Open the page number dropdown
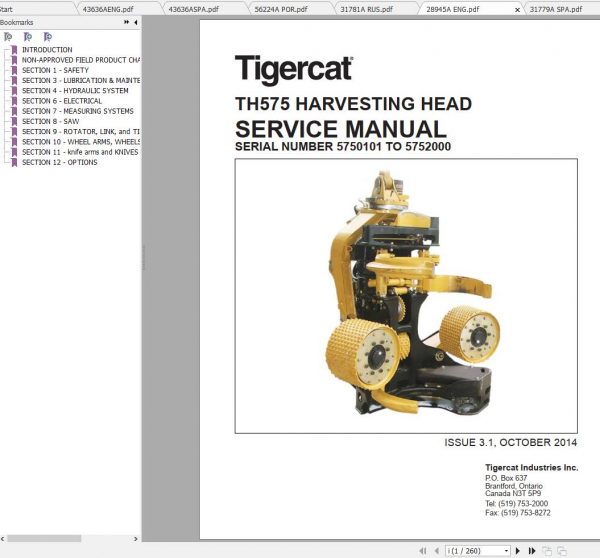Viewport: 600px width, 558px height. [x=507, y=551]
